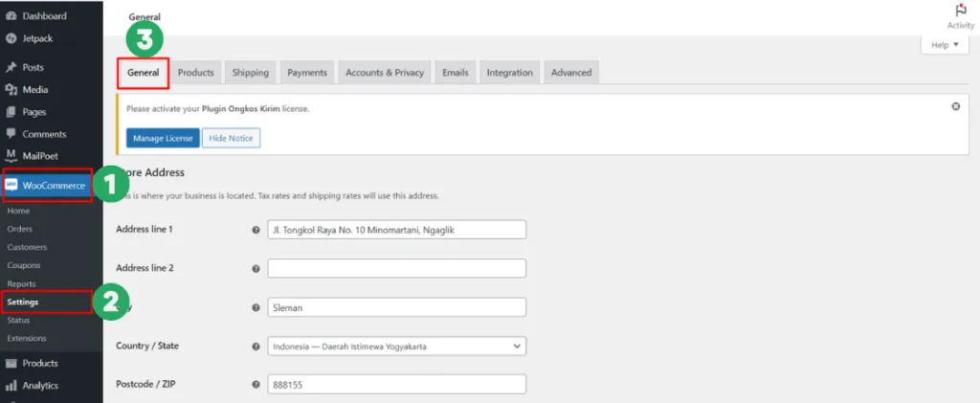Click the Analytics bar chart icon
This screenshot has height=403, width=980.
pos(10,386)
